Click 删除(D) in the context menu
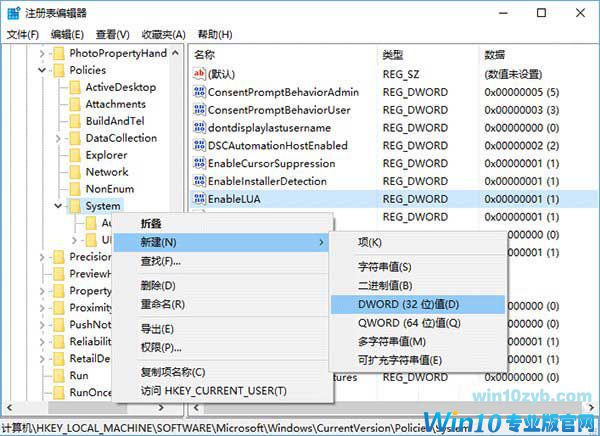Screen dimensions: 600x436 tap(156, 286)
